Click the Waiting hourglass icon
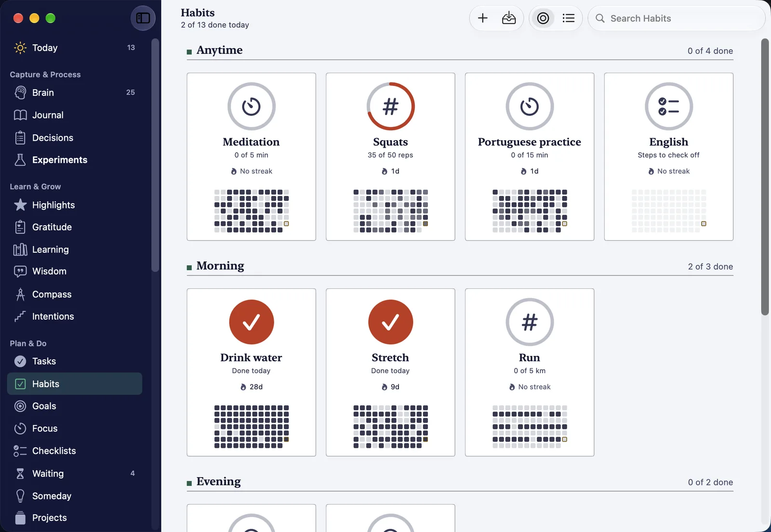Image resolution: width=771 pixels, height=532 pixels. pyautogui.click(x=20, y=474)
